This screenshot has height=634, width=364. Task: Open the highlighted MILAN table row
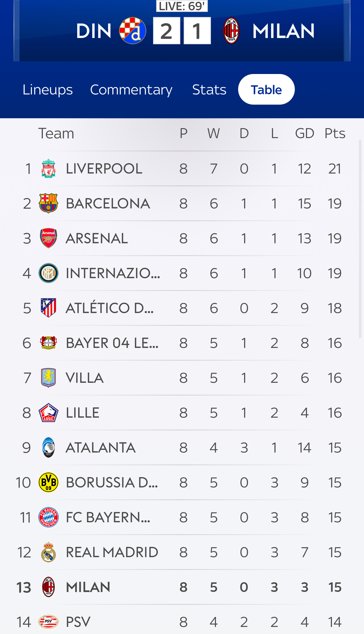(181, 587)
